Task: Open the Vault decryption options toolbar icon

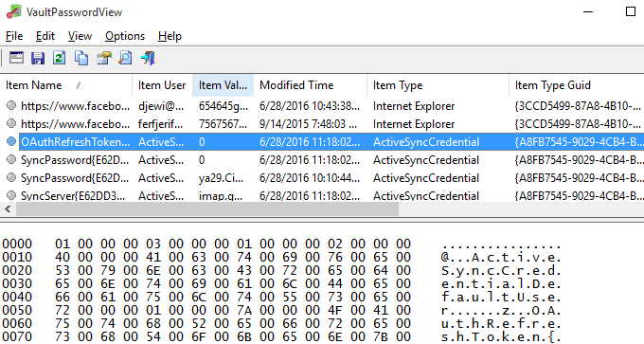Action: coord(16,58)
